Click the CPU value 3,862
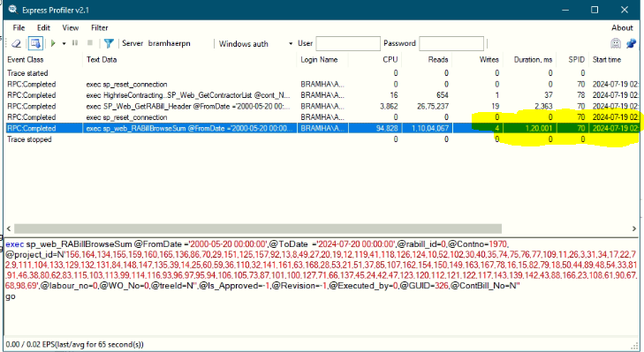This screenshot has width=644, height=352. coord(389,106)
